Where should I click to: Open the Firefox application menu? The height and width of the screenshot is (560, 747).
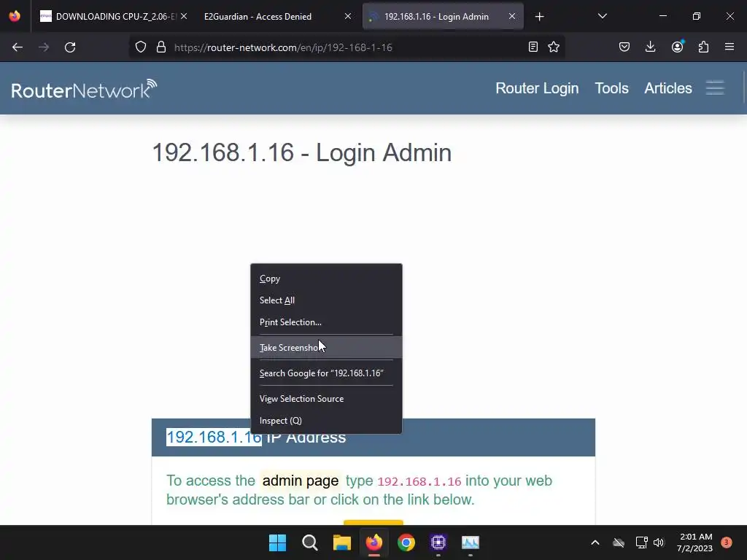[x=729, y=47]
